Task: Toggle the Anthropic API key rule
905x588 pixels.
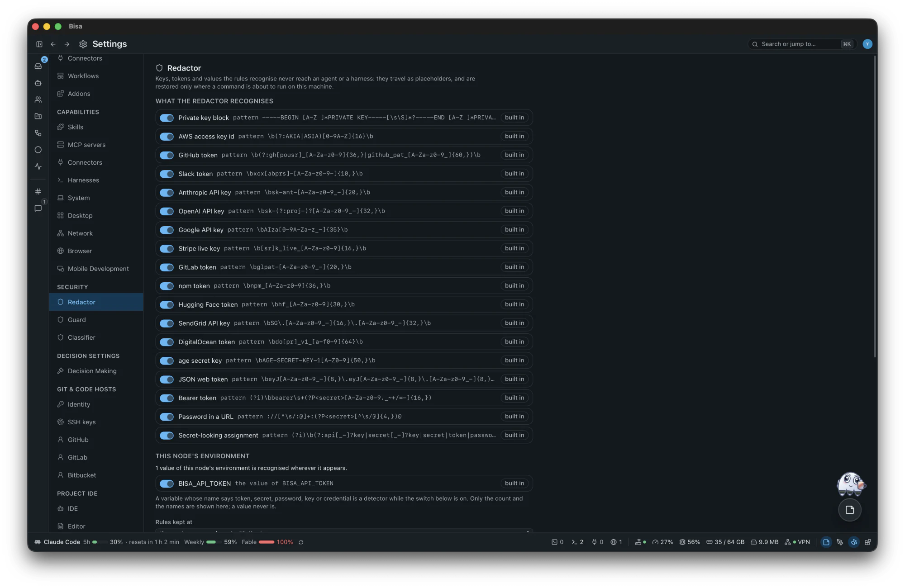Action: point(167,193)
